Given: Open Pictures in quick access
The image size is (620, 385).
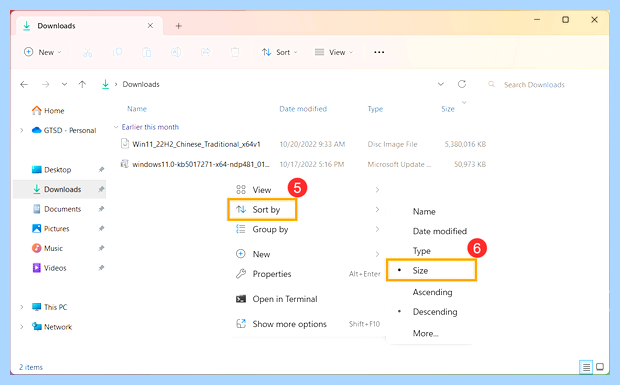Looking at the screenshot, I should [51, 228].
